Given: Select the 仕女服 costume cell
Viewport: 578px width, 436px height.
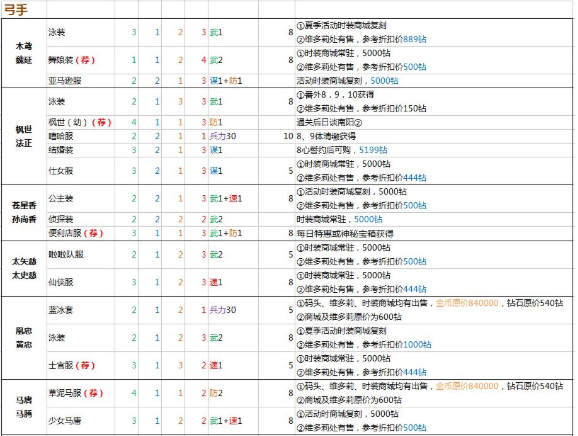Looking at the screenshot, I should (x=80, y=171).
